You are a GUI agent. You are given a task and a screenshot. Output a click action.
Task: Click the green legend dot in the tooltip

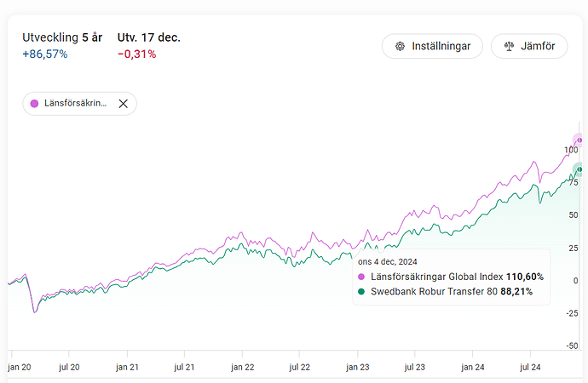point(362,291)
